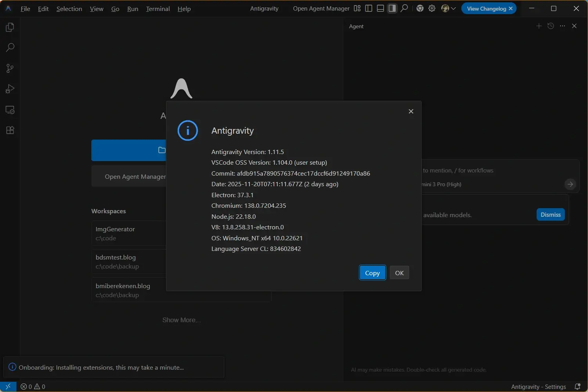
Task: Open Agent conversation history
Action: (551, 26)
